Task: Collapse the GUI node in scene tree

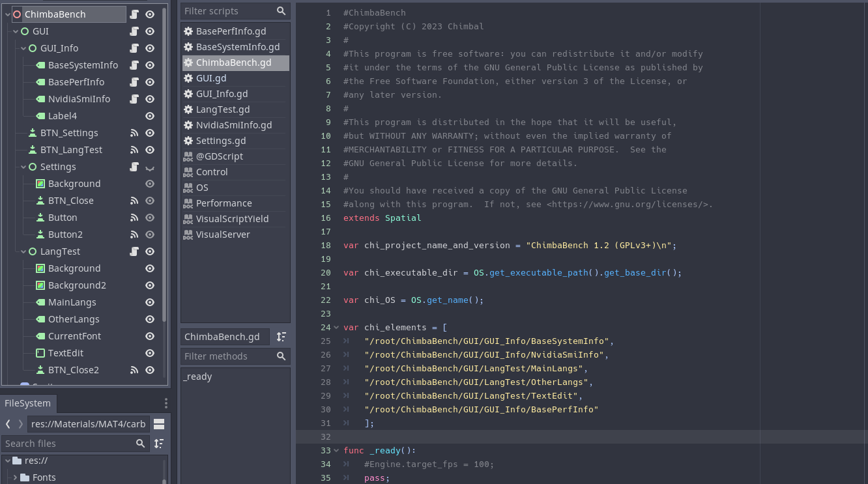Action: pos(16,31)
